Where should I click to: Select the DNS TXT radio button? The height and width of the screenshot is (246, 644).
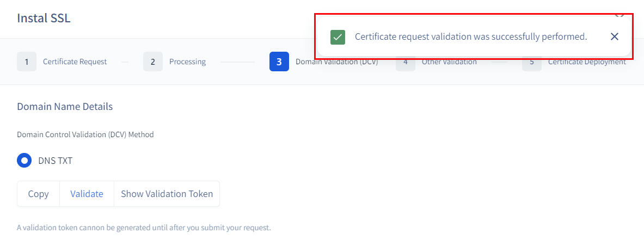pos(24,161)
